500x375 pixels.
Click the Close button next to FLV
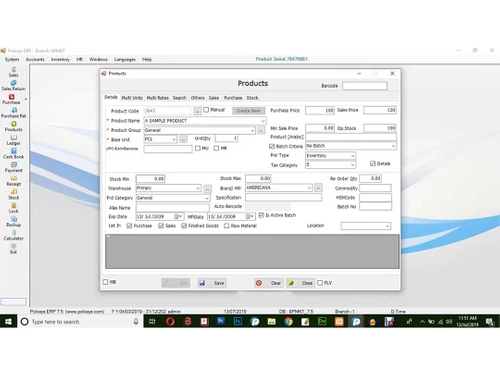point(300,283)
